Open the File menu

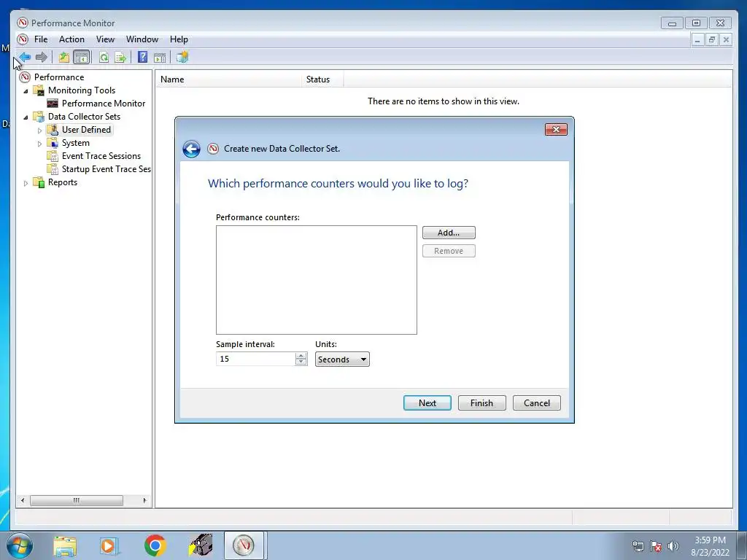point(41,39)
